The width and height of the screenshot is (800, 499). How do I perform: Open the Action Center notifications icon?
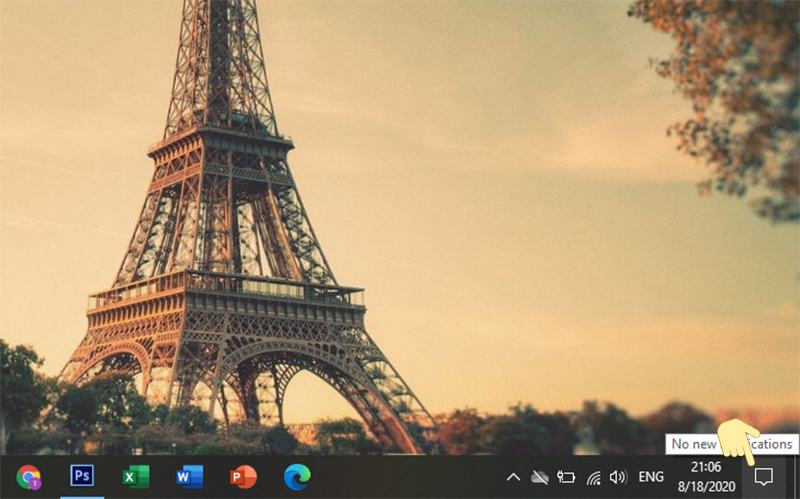pyautogui.click(x=764, y=478)
